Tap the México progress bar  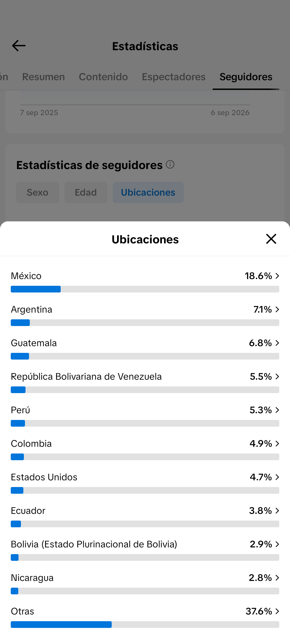point(145,289)
